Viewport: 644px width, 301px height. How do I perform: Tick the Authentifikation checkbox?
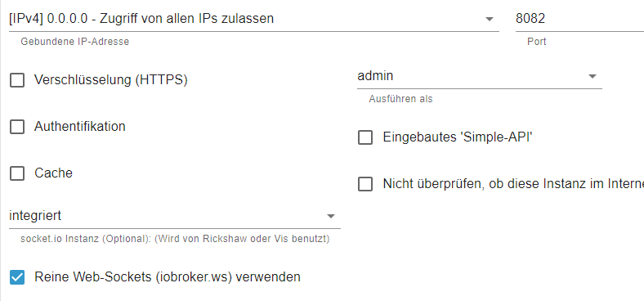pos(17,127)
